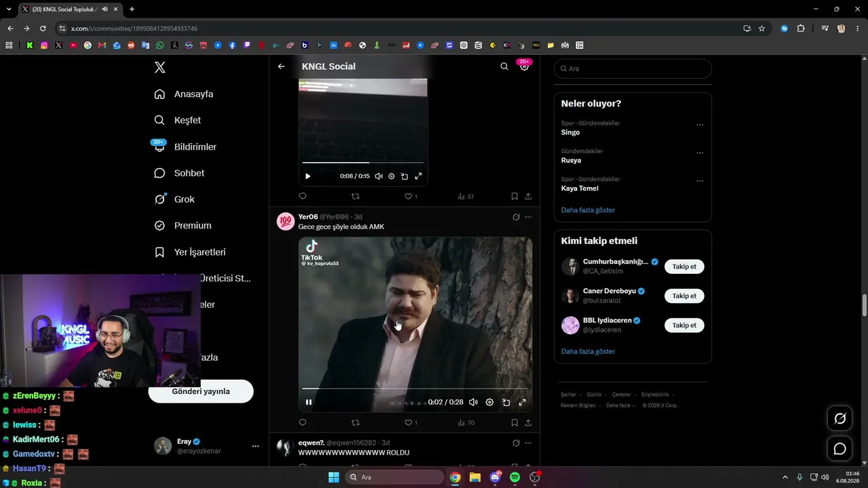Repost Yer06's post
The height and width of the screenshot is (488, 868).
click(355, 423)
